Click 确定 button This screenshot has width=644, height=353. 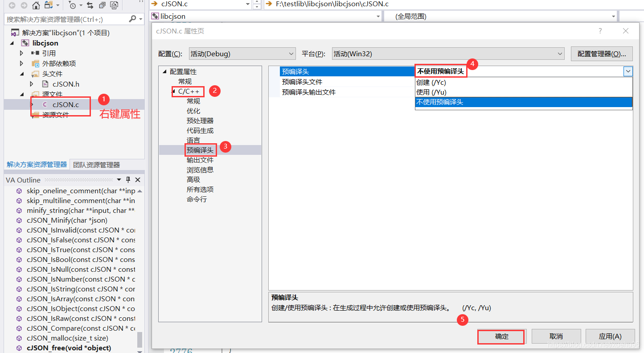[x=502, y=336]
